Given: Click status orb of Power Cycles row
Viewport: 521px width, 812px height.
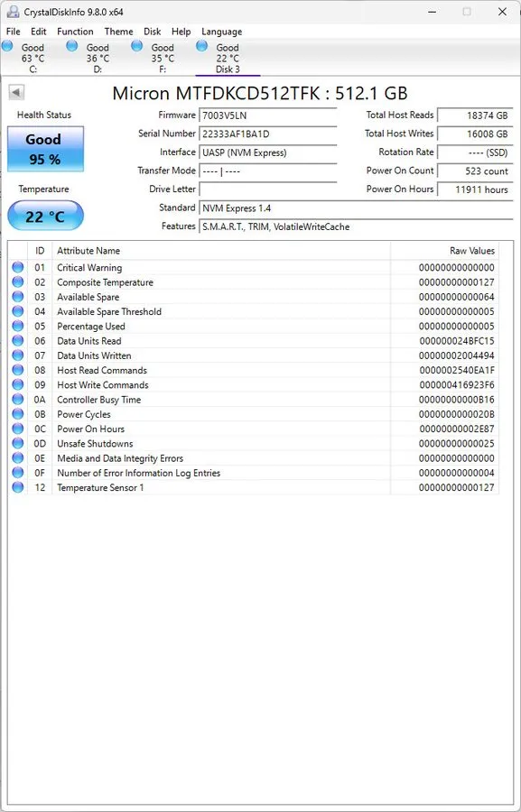Looking at the screenshot, I should tap(18, 414).
